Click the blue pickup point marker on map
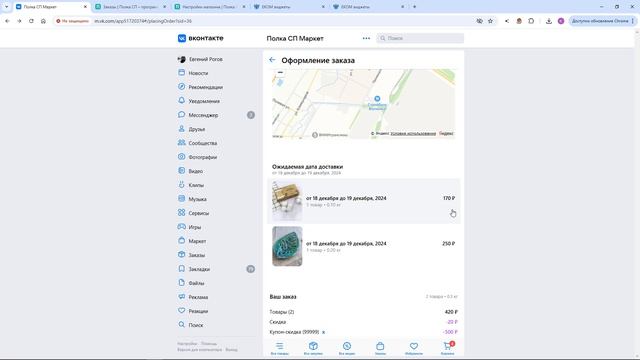 [x=377, y=98]
